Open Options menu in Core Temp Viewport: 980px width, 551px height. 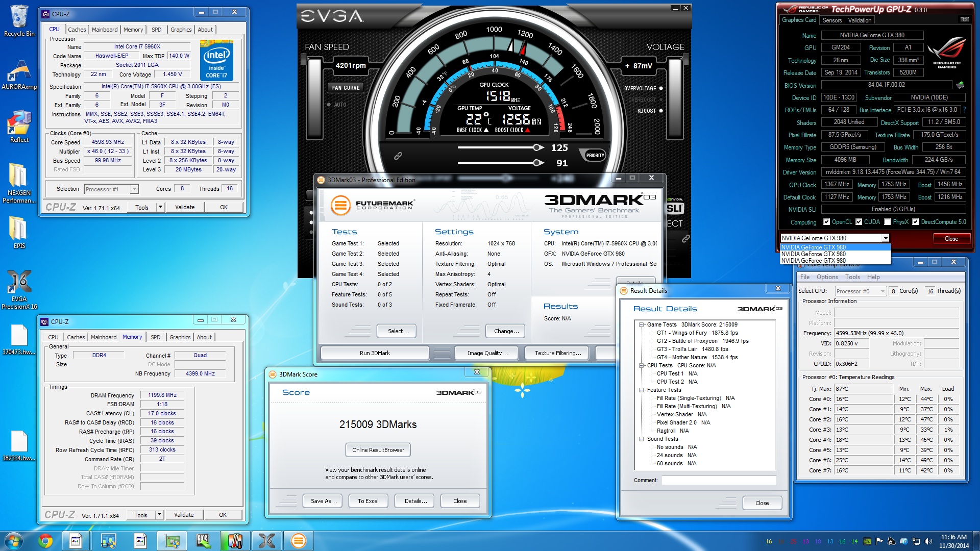(827, 277)
